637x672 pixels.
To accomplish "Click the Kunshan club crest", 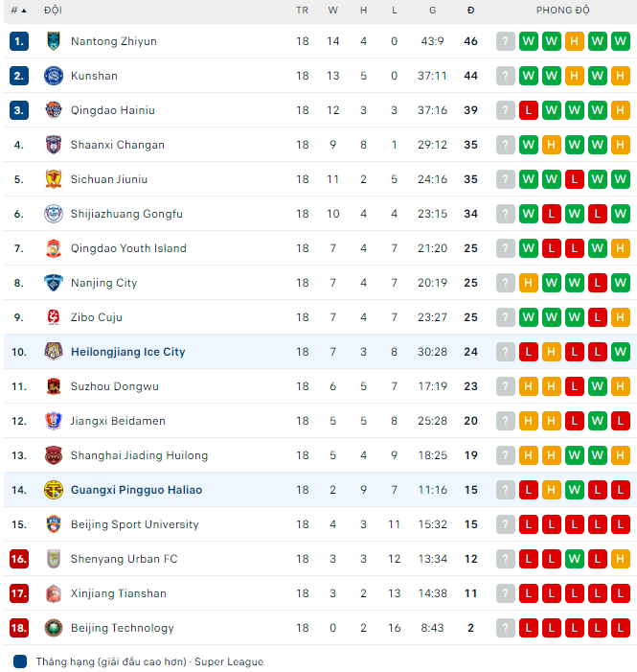I will (x=54, y=76).
